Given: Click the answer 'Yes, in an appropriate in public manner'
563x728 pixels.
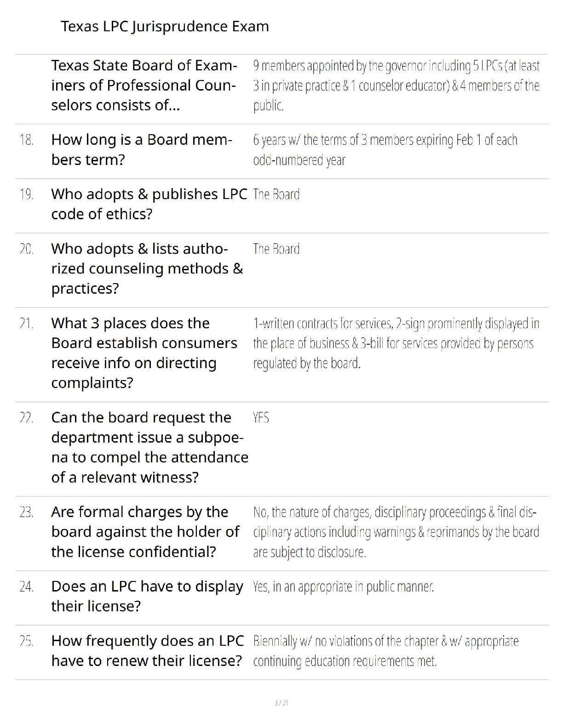Looking at the screenshot, I should point(343,587).
